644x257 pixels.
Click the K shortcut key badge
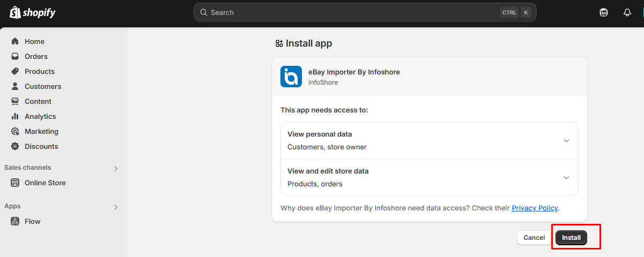click(x=525, y=12)
